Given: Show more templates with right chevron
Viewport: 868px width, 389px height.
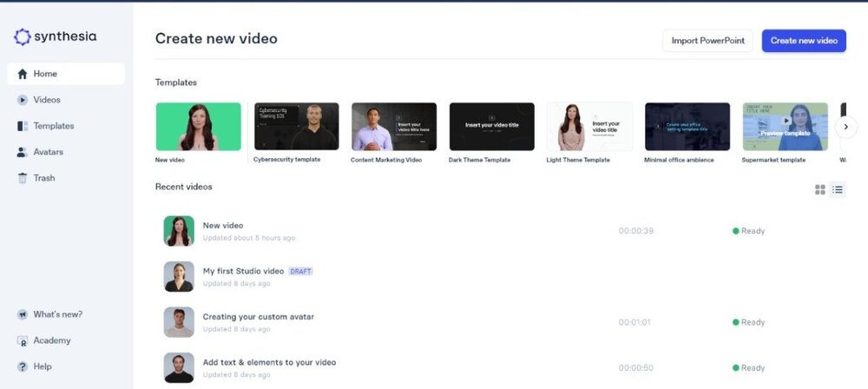Looking at the screenshot, I should 845,127.
